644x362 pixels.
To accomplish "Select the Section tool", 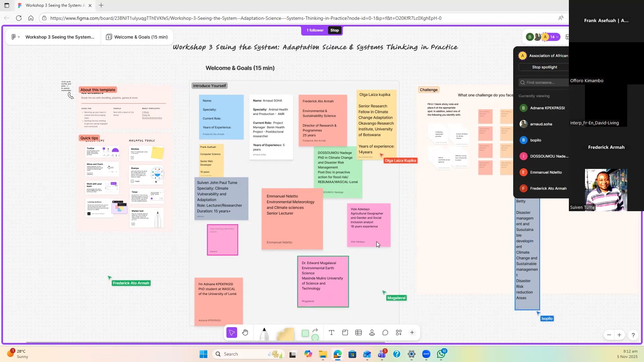I will pyautogui.click(x=345, y=333).
